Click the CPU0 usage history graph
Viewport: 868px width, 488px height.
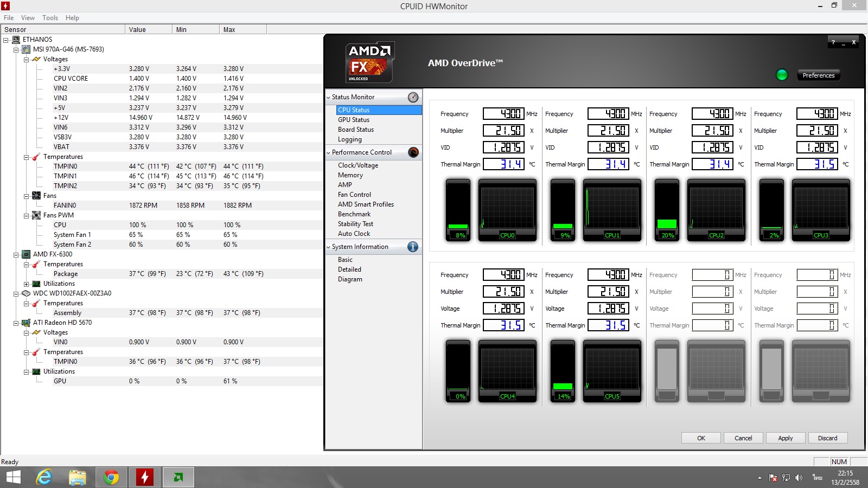point(508,210)
